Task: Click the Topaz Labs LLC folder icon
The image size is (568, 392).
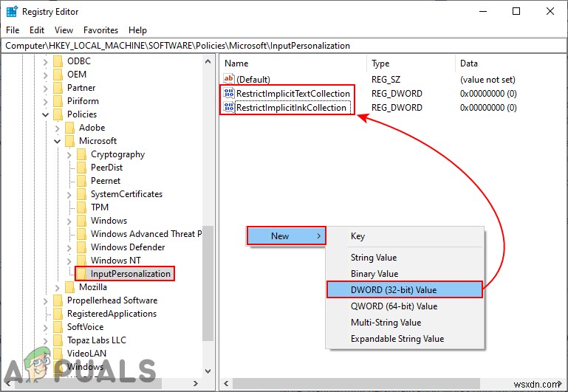Action: [58, 340]
